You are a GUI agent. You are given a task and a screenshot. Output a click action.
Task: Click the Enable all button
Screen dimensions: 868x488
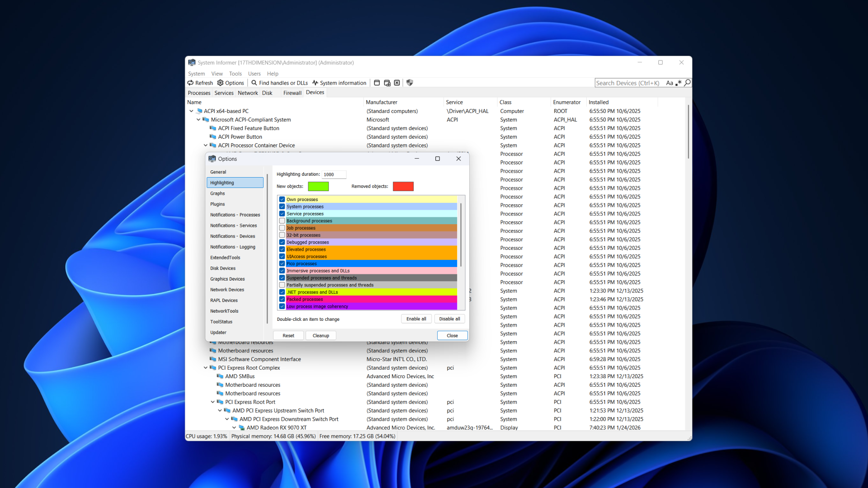click(416, 319)
